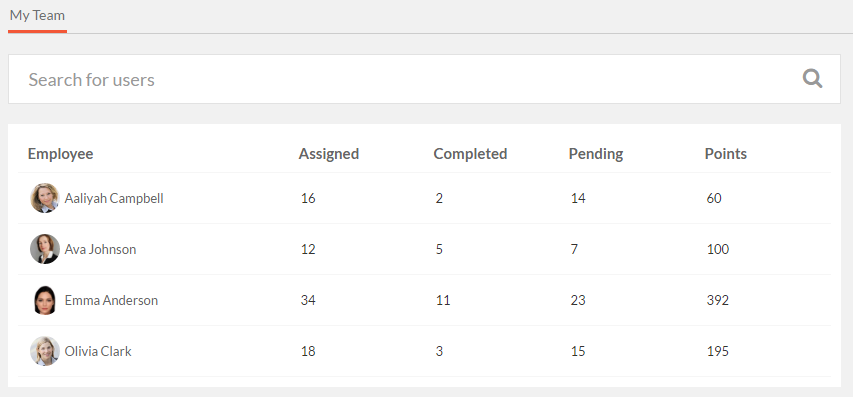Select the Ava Johnson name link

click(x=100, y=250)
